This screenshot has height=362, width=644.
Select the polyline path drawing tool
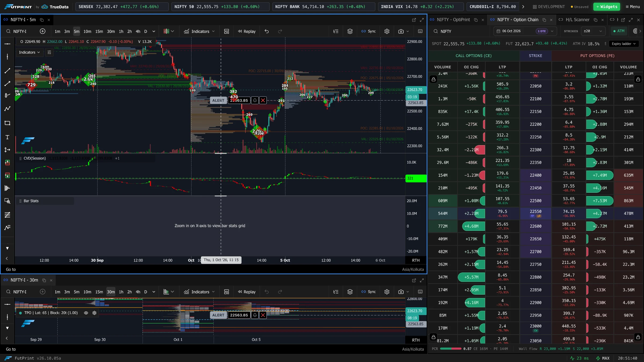click(7, 109)
